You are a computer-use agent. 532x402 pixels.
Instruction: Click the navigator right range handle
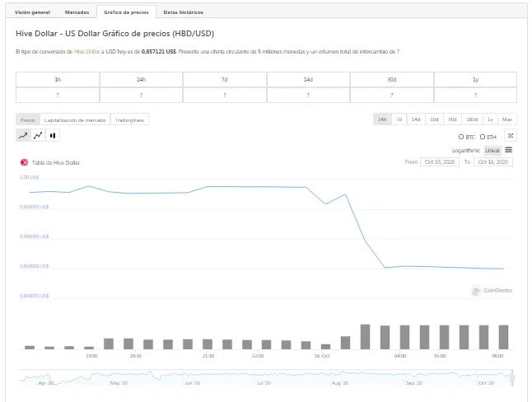[512, 377]
